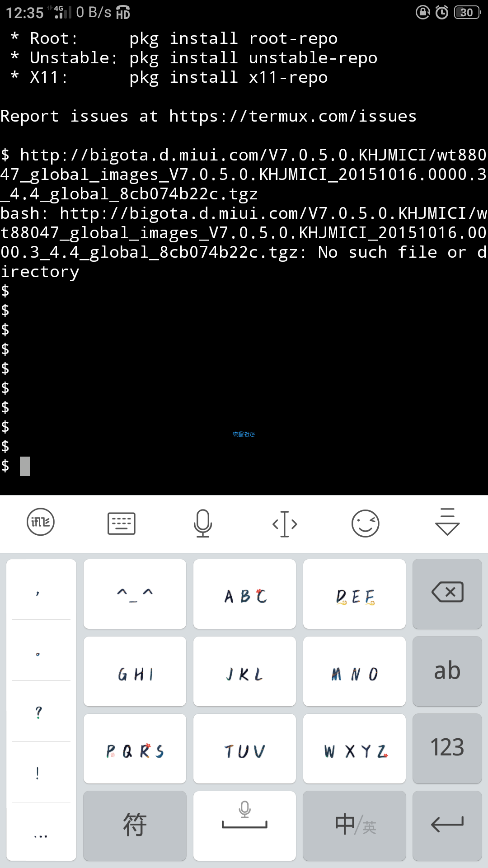
Task: Open the emoji smiley panel
Action: pyautogui.click(x=366, y=523)
